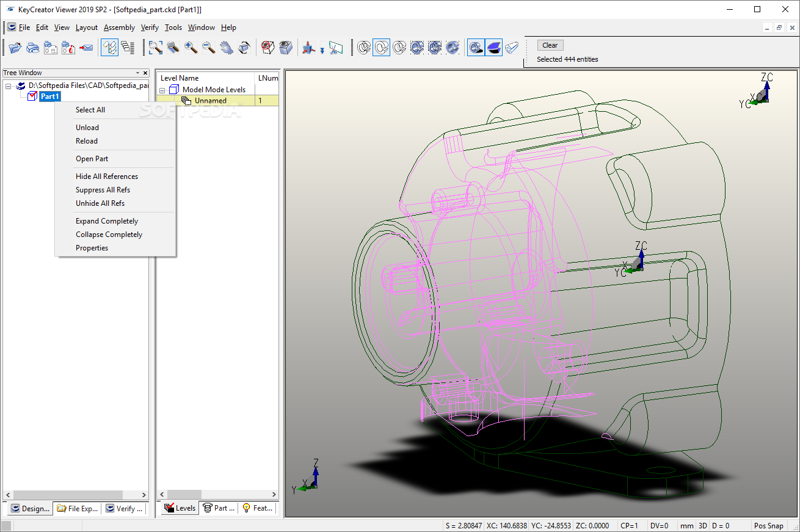Switch to the Features tab

coord(257,508)
